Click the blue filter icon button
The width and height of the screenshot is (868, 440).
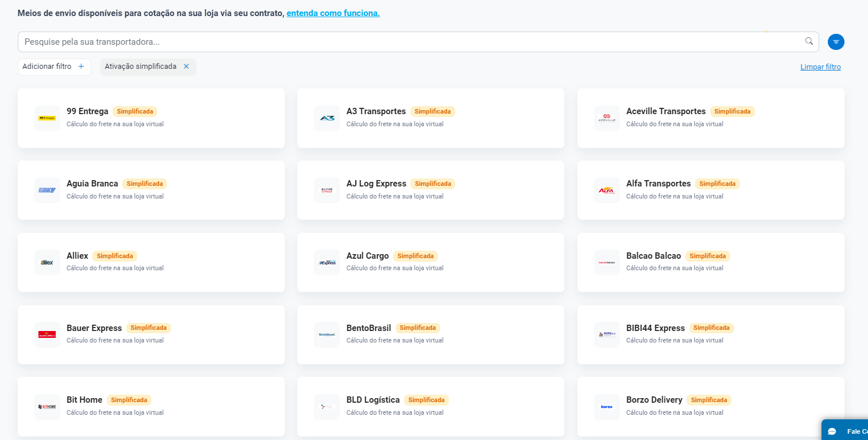(836, 42)
